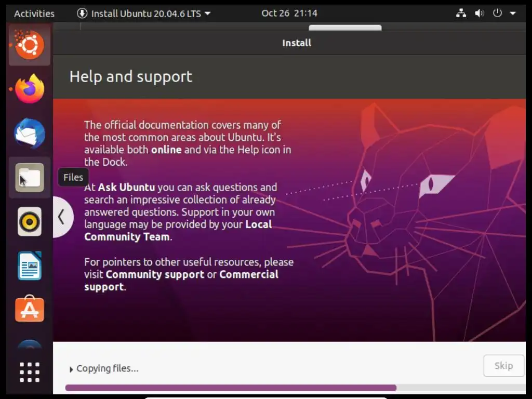Open the Help icon at the dock bottom
This screenshot has height=399, width=532.
(x=30, y=344)
